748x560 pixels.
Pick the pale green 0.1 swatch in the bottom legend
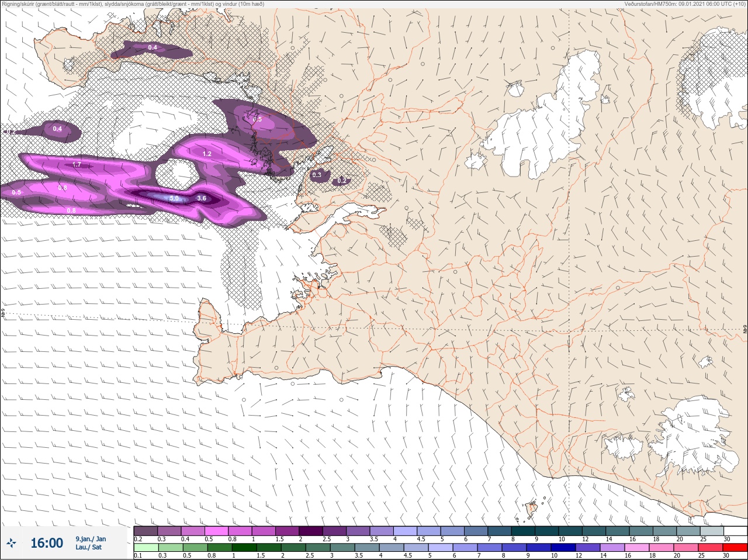click(146, 548)
